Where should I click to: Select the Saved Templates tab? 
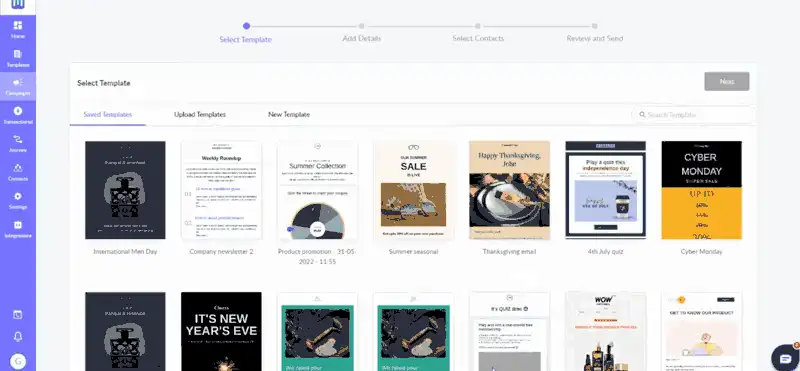click(x=108, y=114)
